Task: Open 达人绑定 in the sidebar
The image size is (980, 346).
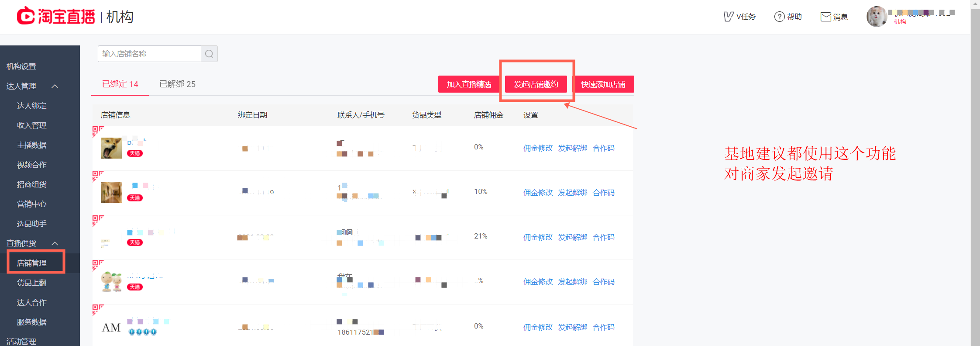Action: pos(32,106)
